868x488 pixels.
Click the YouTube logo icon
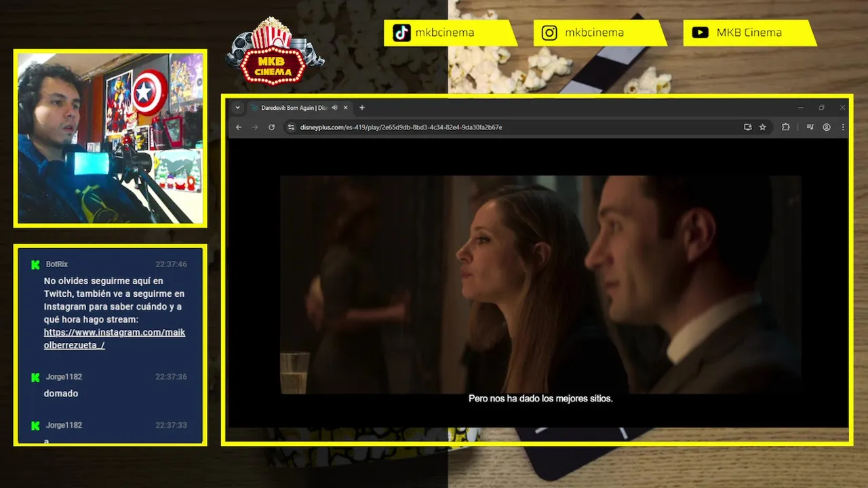[701, 33]
